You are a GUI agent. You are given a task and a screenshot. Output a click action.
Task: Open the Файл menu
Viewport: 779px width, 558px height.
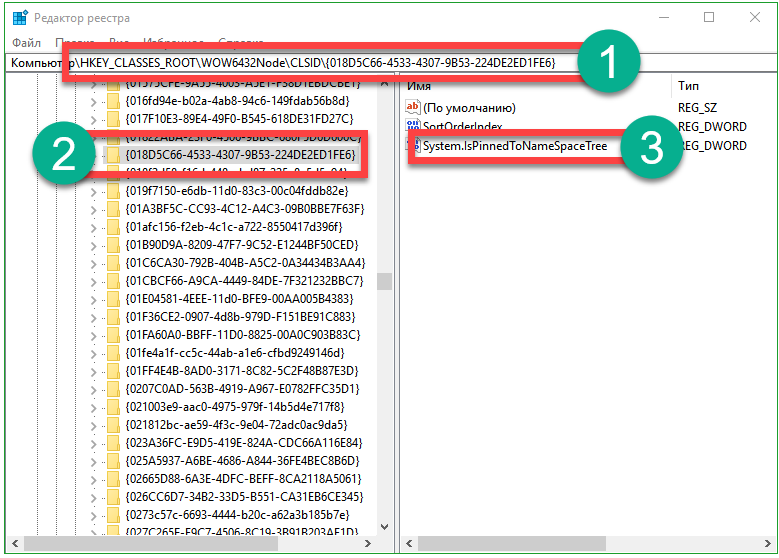pos(27,43)
